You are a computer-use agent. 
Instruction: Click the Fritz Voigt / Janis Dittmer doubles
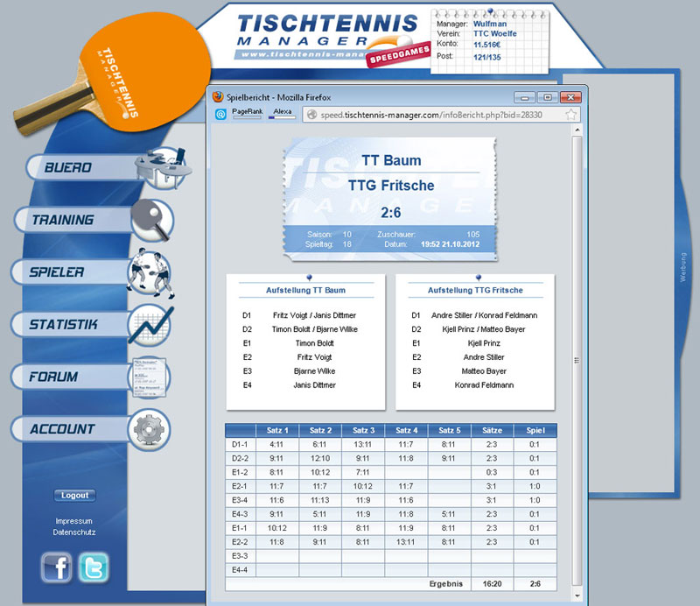[314, 315]
